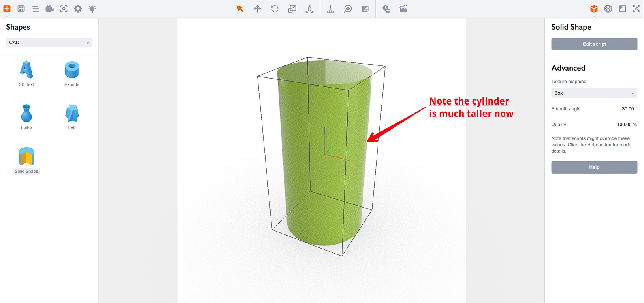Adjust the Quality 100.00 value field
The image size is (644, 303).
point(624,125)
